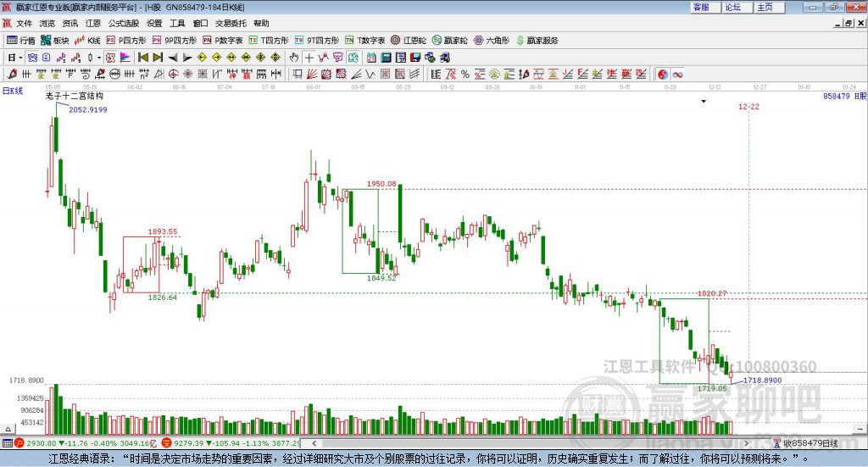Open the 帮助 menu
Viewport: 868px width, 467px height.
(x=261, y=23)
